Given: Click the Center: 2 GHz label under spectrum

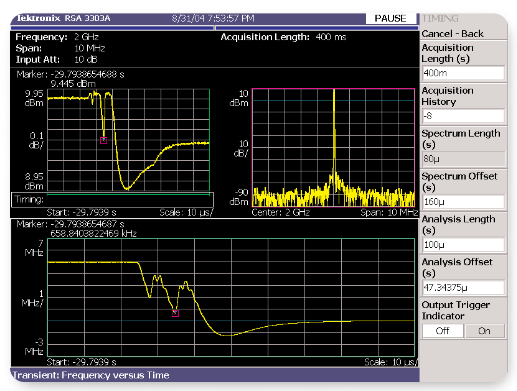Looking at the screenshot, I should 281,212.
